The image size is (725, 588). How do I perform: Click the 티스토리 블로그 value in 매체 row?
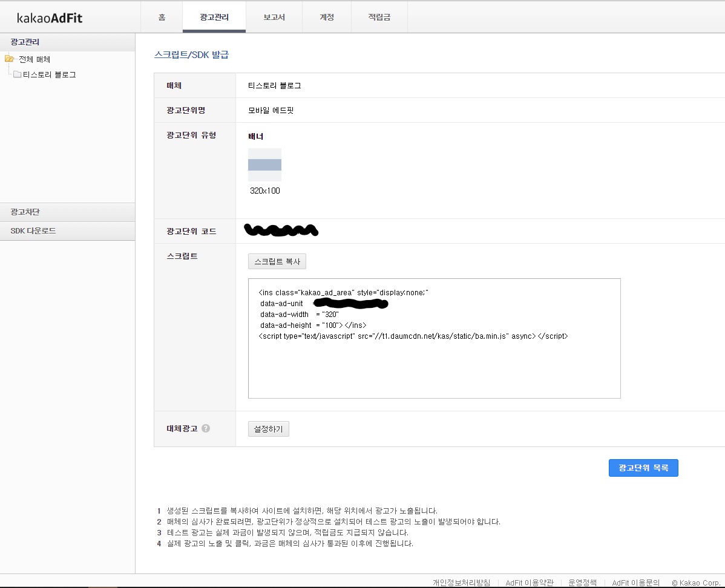(275, 85)
